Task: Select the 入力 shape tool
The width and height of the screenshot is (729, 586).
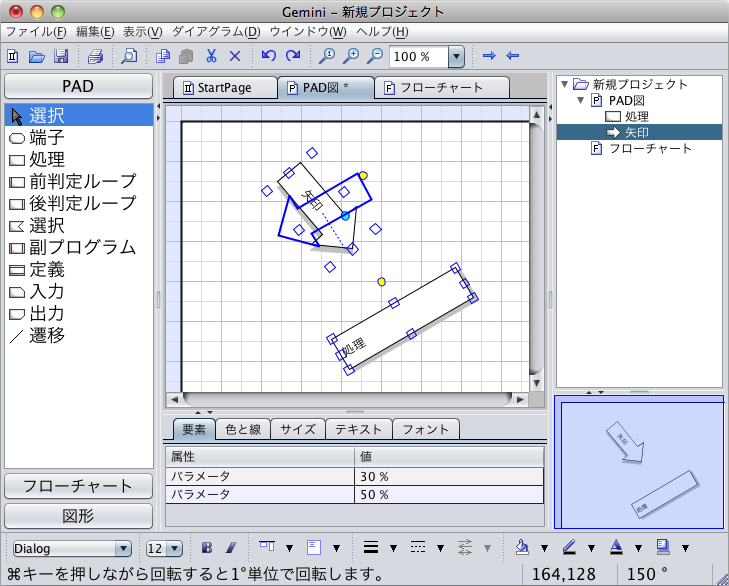Action: point(79,292)
